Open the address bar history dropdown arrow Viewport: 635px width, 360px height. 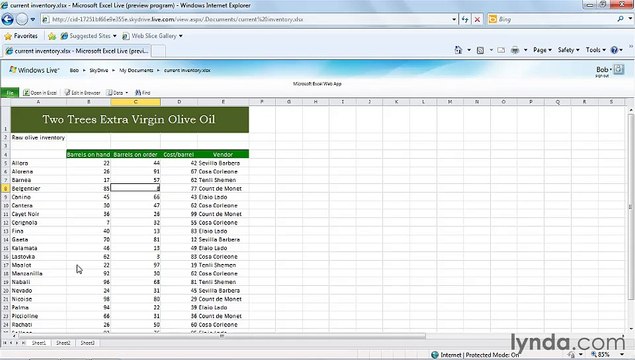(x=454, y=19)
